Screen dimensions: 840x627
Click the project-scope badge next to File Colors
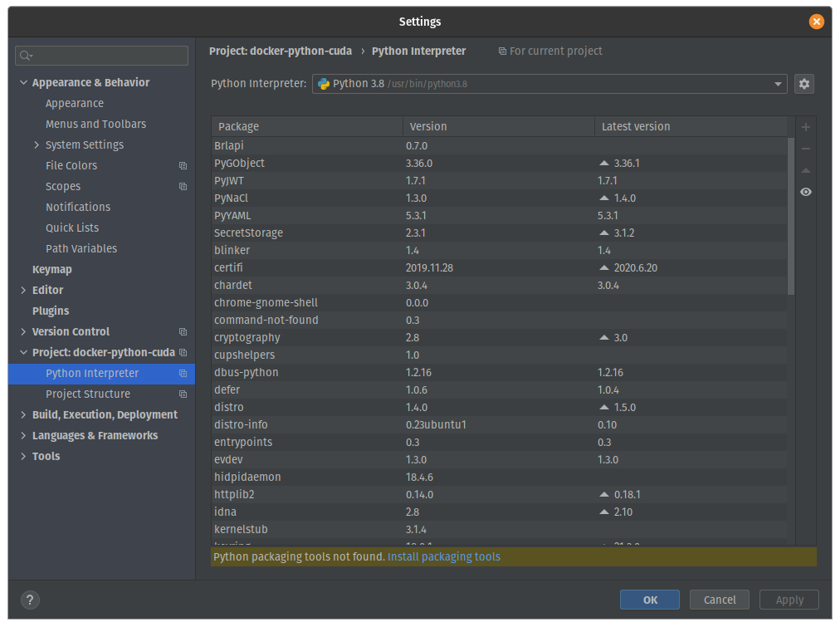183,165
